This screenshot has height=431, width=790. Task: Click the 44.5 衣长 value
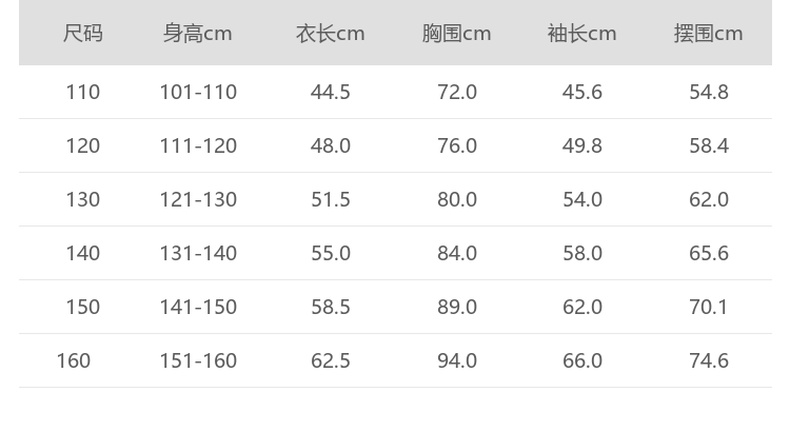click(x=330, y=92)
